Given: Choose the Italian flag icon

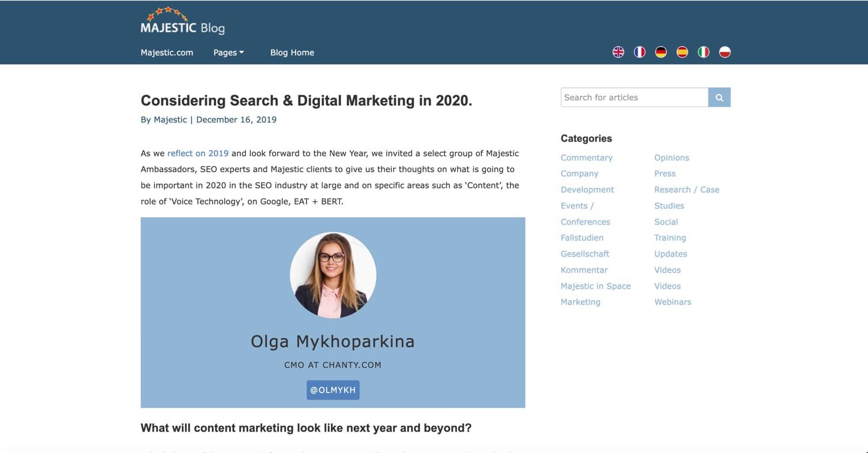Looking at the screenshot, I should pyautogui.click(x=704, y=52).
